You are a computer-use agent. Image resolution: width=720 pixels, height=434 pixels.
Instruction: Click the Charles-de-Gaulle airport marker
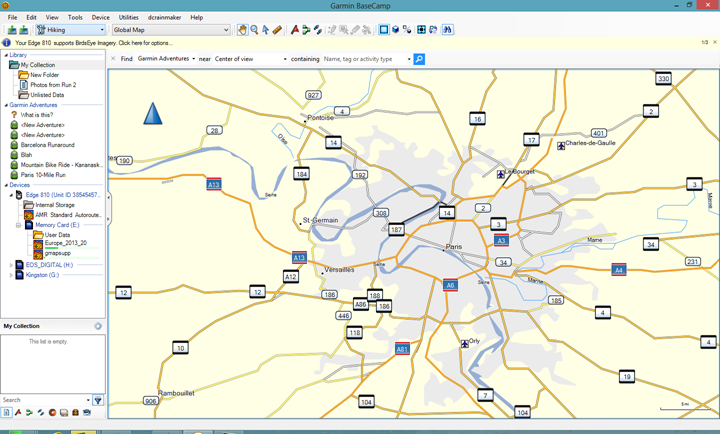pyautogui.click(x=561, y=146)
